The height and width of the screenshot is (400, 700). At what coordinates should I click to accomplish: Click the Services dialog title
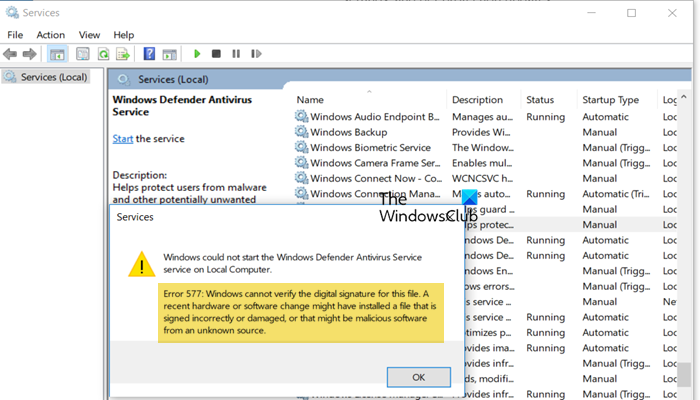coord(135,217)
